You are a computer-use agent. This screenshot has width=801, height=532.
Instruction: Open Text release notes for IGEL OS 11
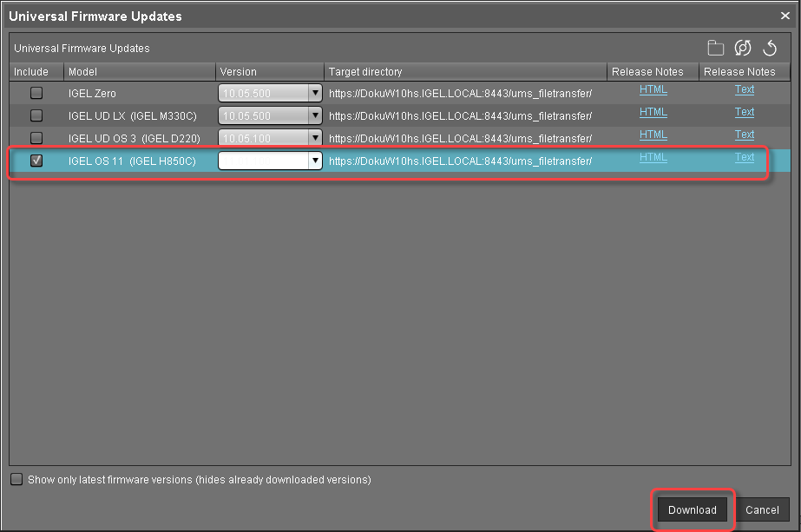click(x=744, y=157)
